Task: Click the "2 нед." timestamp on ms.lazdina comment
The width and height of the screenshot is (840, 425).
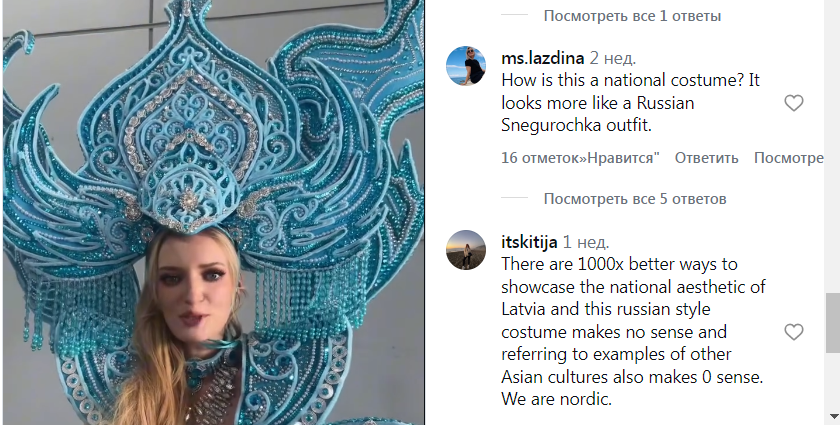Action: [x=613, y=58]
